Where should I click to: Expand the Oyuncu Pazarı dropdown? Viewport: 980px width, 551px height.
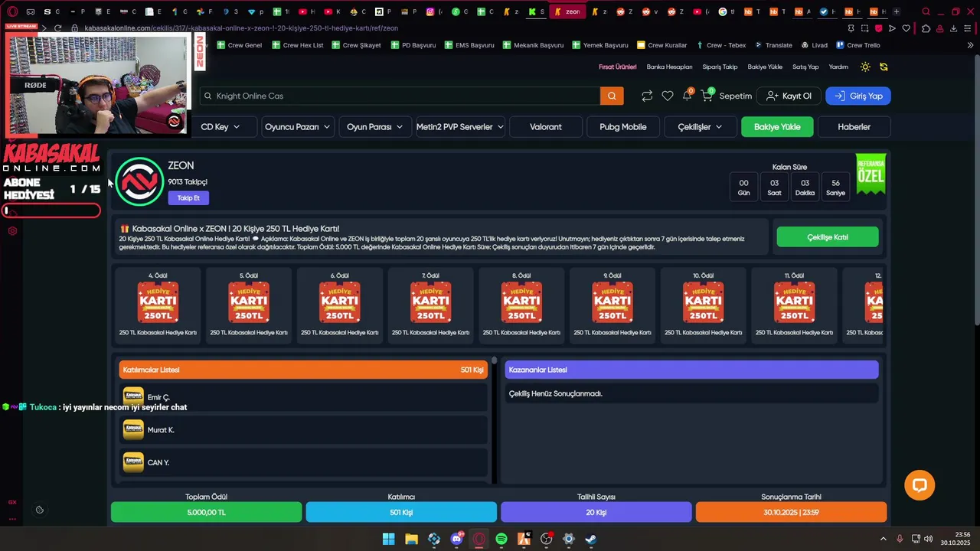[x=297, y=127]
